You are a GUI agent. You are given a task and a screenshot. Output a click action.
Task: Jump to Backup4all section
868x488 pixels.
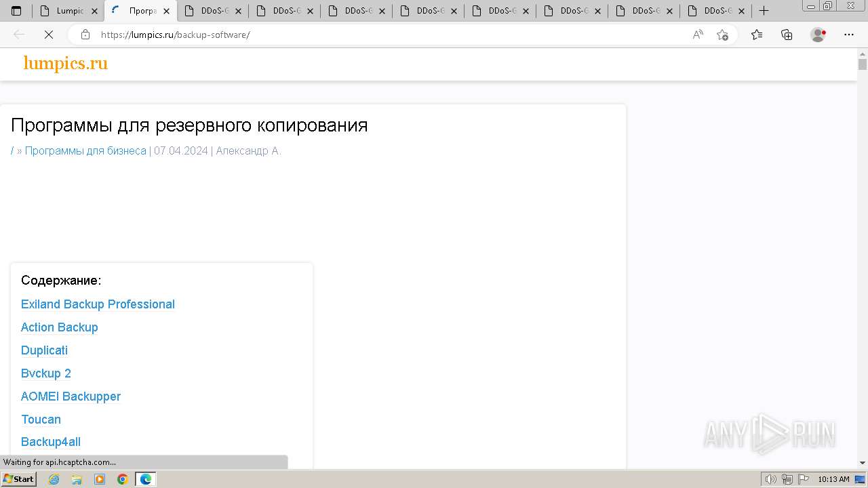click(x=51, y=442)
